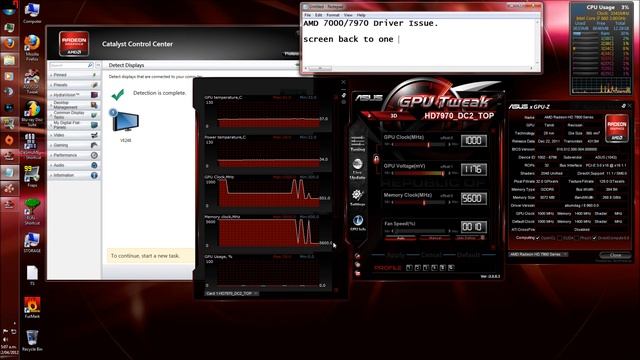Adjust the GPU Voltage(mV) slider
Screen dimensions: 640x360
pyautogui.click(x=420, y=173)
